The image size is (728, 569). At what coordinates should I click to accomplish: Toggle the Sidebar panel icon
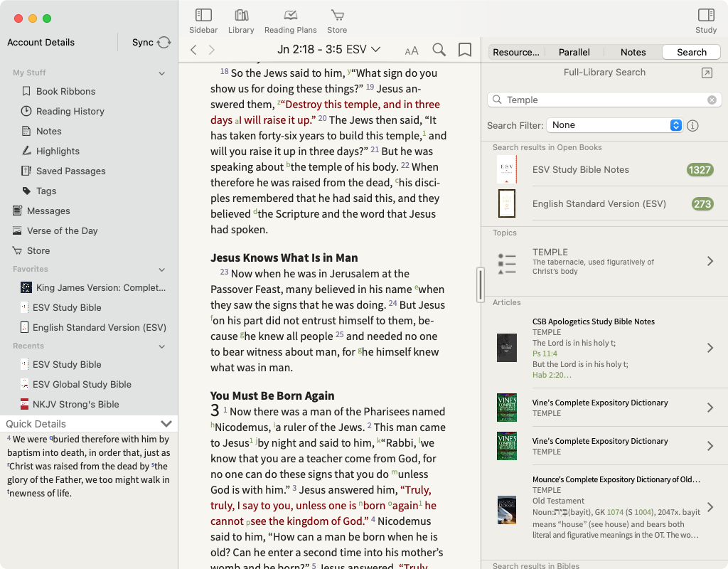203,16
